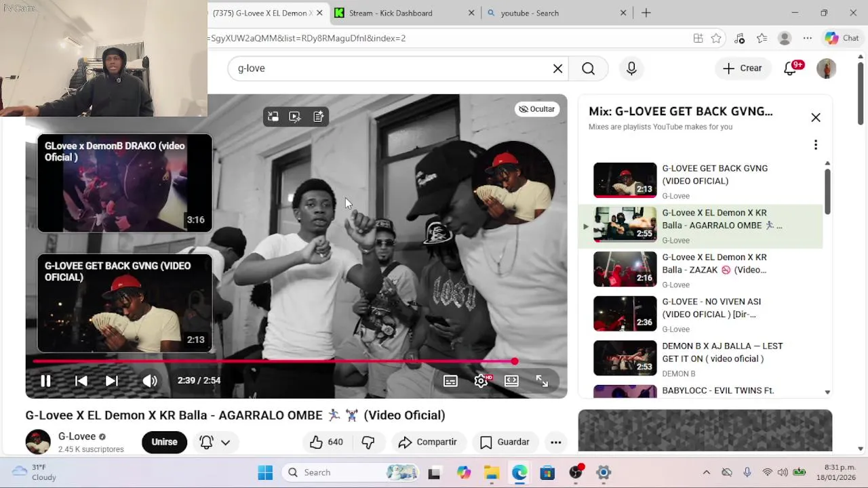Open suggested GET BACK GVNG end-screen card
868x488 pixels.
(125, 303)
